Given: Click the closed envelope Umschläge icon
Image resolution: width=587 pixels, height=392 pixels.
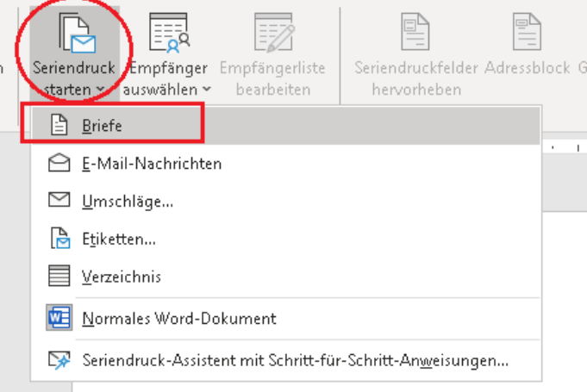Looking at the screenshot, I should pyautogui.click(x=59, y=200).
